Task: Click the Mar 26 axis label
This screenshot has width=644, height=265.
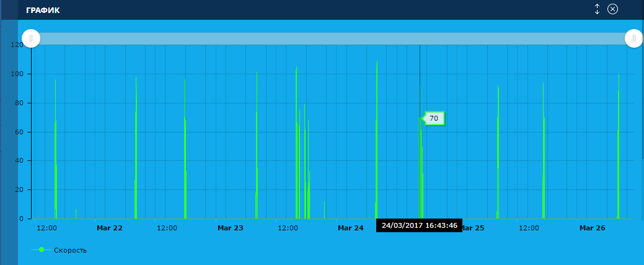Action: click(x=591, y=228)
